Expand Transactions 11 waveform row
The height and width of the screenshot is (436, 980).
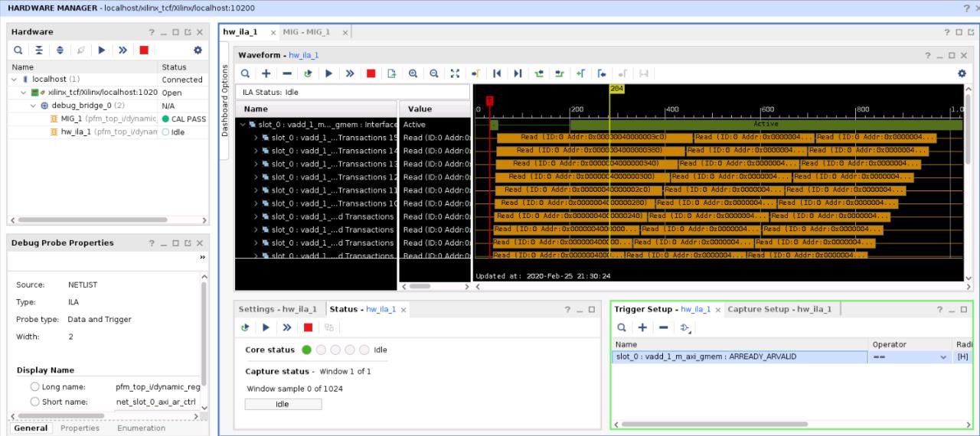256,190
